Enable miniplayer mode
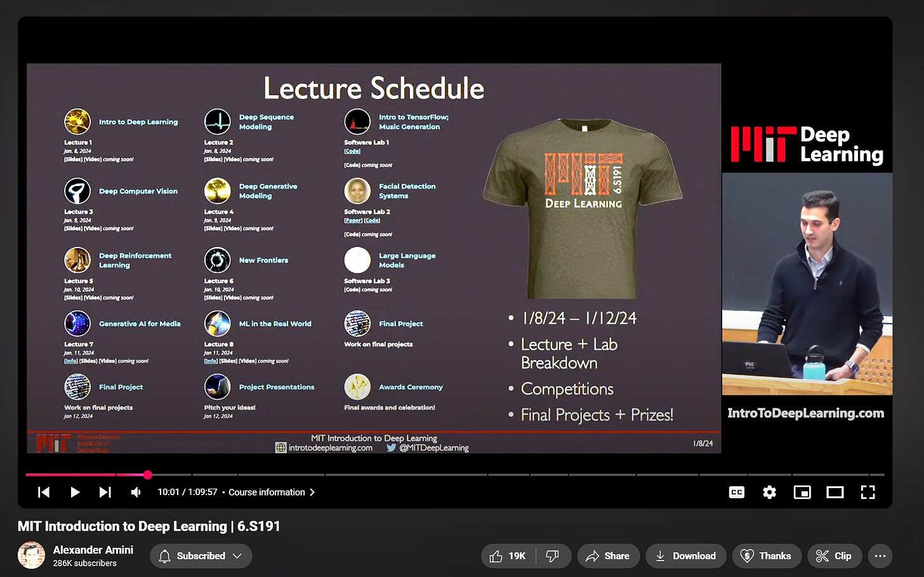Screen dimensions: 924x577 point(802,492)
